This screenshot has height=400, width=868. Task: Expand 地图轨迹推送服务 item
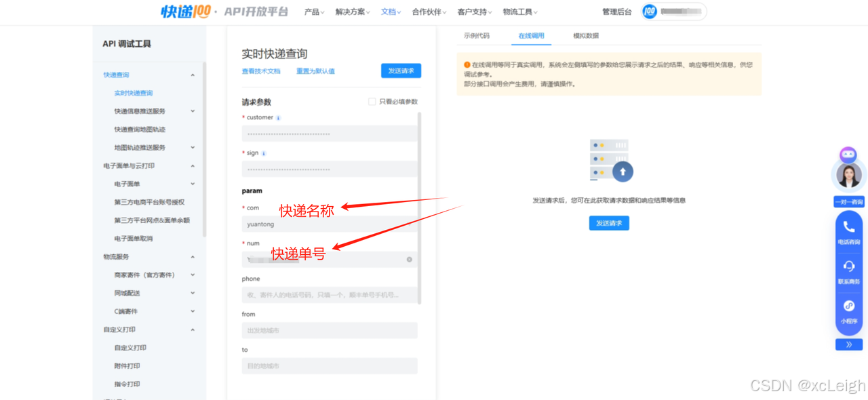pos(193,148)
